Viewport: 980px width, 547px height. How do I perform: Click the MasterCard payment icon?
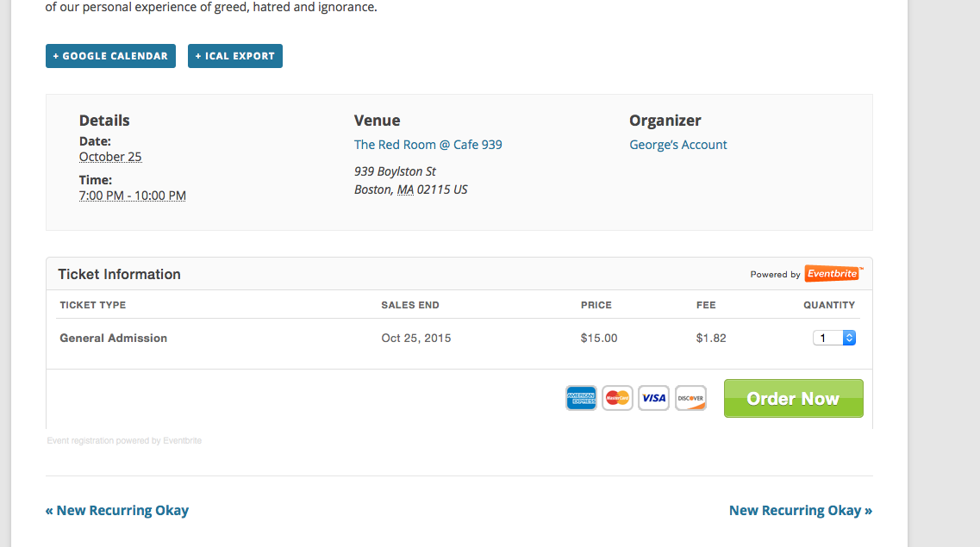[x=617, y=398]
